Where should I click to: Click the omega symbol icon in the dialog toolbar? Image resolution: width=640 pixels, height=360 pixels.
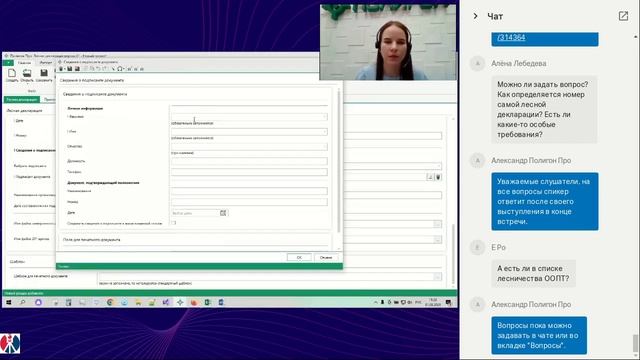[120, 69]
